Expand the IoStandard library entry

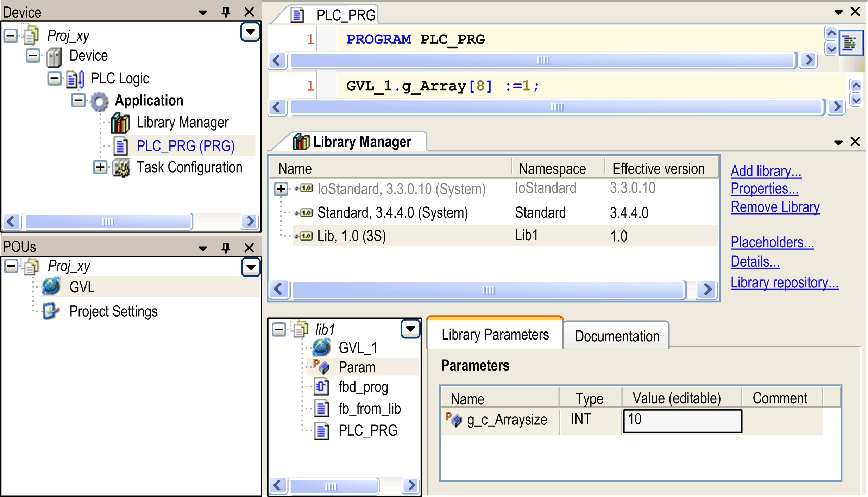click(281, 189)
